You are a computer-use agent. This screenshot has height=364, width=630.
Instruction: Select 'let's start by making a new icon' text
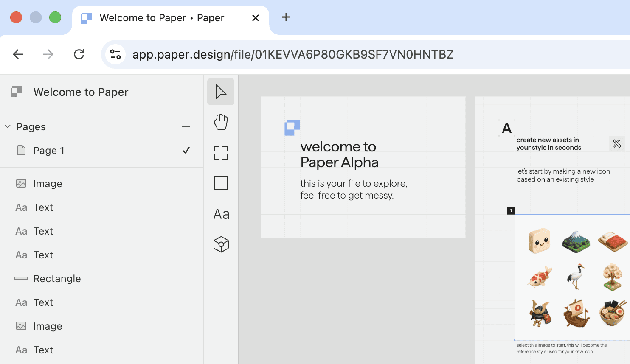(563, 175)
